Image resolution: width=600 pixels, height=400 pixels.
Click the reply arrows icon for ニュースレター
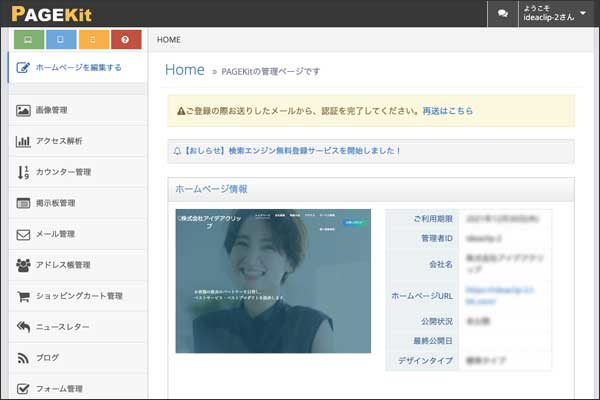pyautogui.click(x=23, y=327)
